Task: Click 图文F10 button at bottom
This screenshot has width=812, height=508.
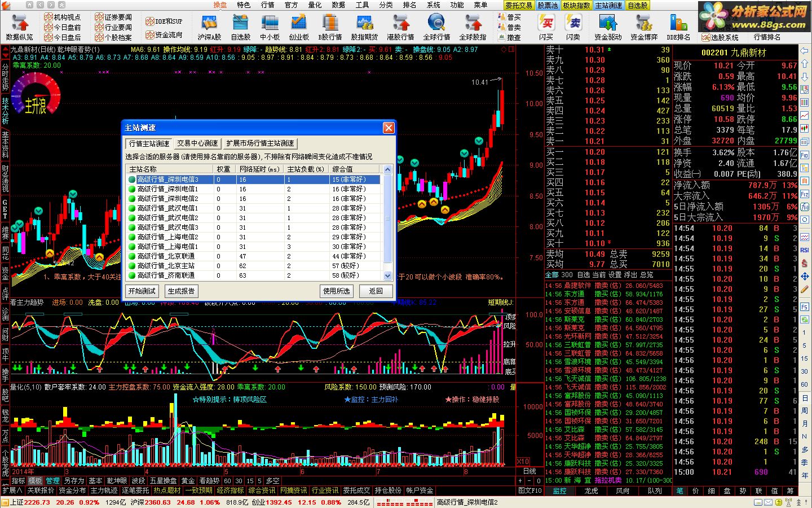Action: (x=529, y=491)
